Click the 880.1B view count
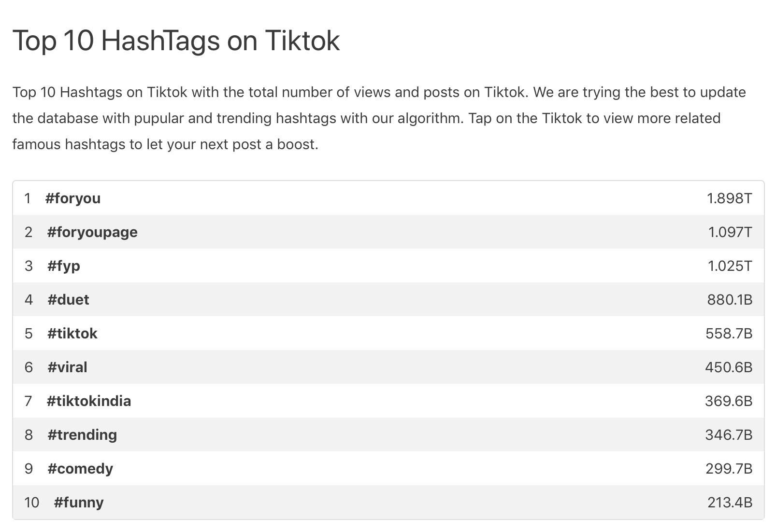The image size is (776, 532). click(x=730, y=300)
